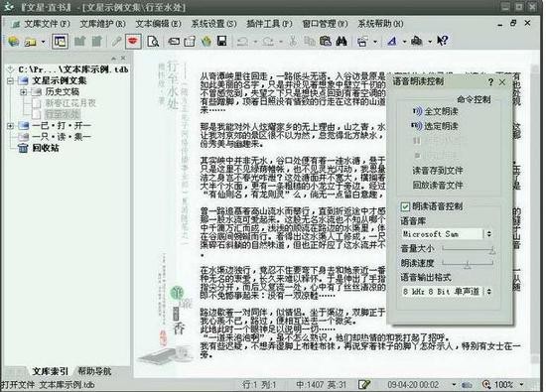Toggle the panel layout toolbar icon

(x=60, y=42)
